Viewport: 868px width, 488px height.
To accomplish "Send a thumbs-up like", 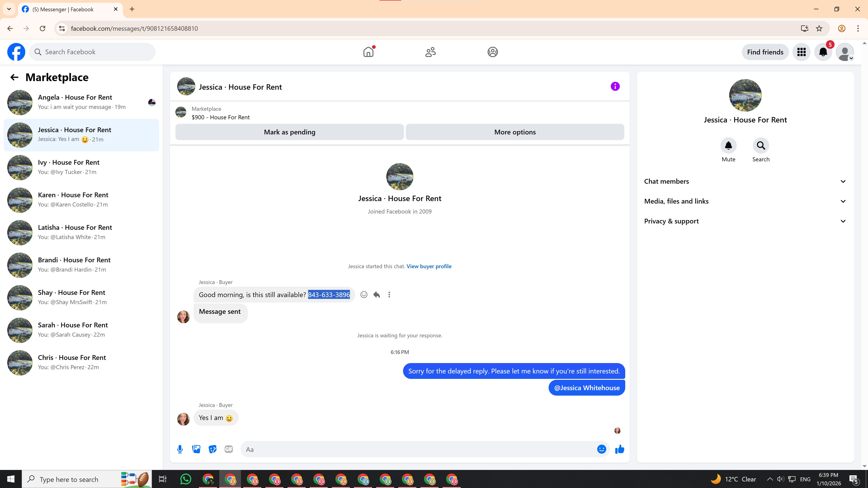I will point(619,449).
